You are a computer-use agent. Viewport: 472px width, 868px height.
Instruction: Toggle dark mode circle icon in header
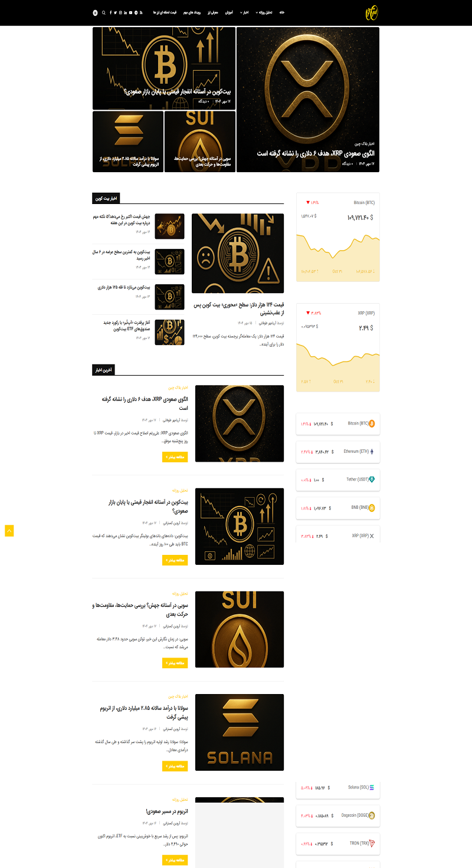[x=96, y=12]
